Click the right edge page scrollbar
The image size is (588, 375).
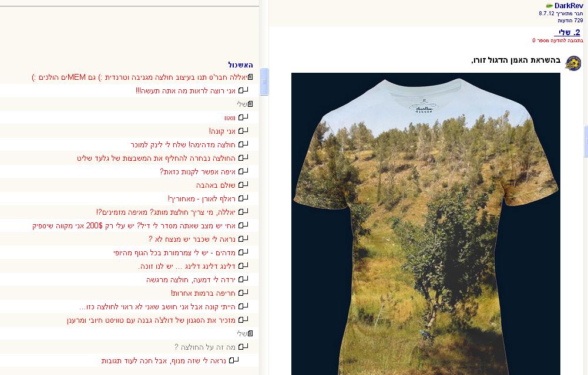[x=586, y=141]
